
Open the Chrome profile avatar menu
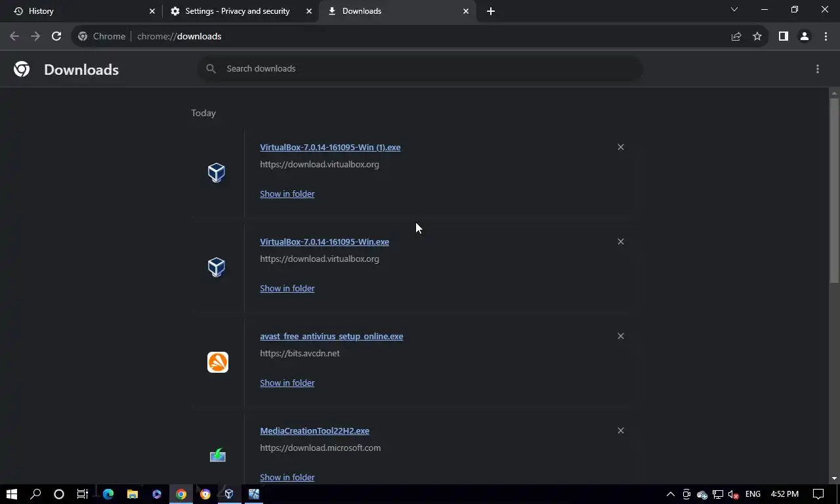(x=804, y=36)
